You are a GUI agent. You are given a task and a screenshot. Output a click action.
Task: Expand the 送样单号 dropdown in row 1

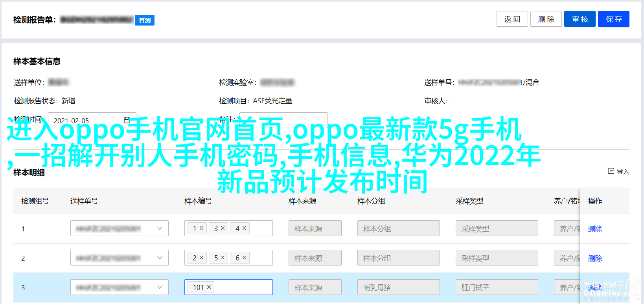160,228
